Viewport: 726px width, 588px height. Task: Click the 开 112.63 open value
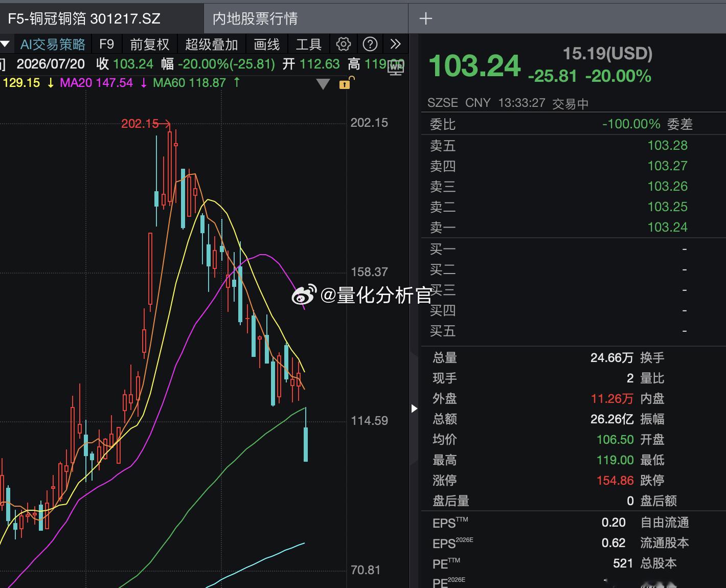click(x=311, y=64)
